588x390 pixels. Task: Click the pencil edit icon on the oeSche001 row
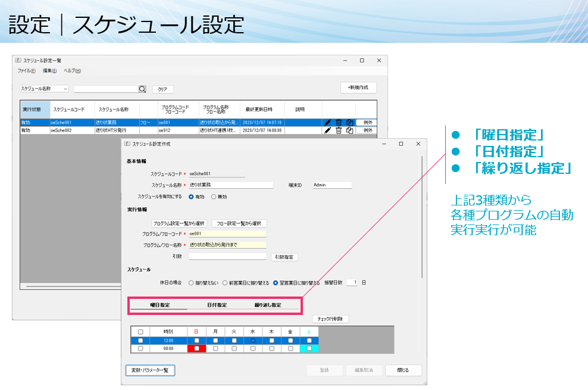pyautogui.click(x=328, y=124)
